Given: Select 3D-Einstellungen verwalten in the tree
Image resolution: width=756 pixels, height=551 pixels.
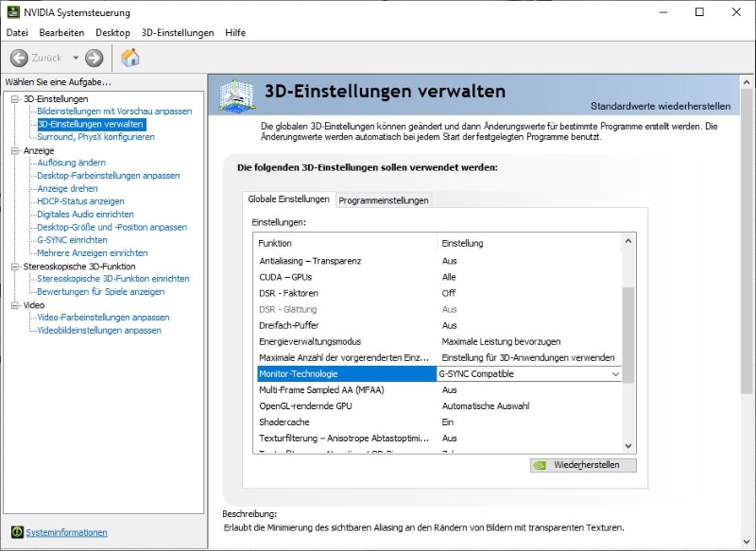Looking at the screenshot, I should [x=91, y=125].
